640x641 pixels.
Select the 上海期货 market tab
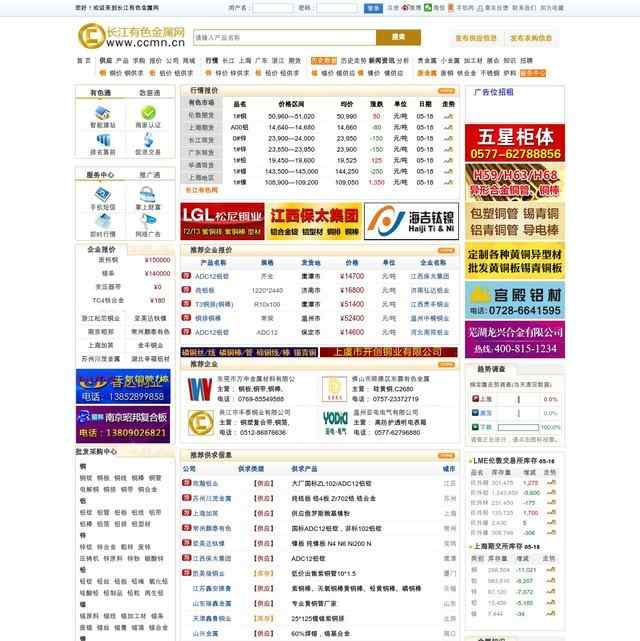pyautogui.click(x=201, y=128)
